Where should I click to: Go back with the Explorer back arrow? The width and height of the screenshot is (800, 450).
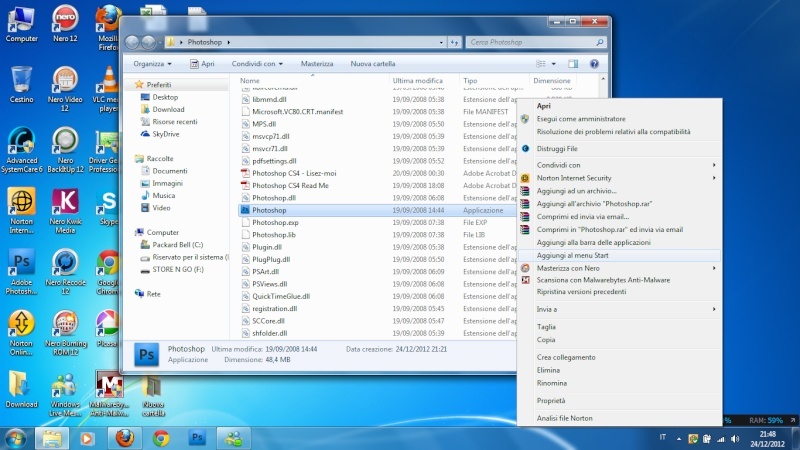[132, 42]
